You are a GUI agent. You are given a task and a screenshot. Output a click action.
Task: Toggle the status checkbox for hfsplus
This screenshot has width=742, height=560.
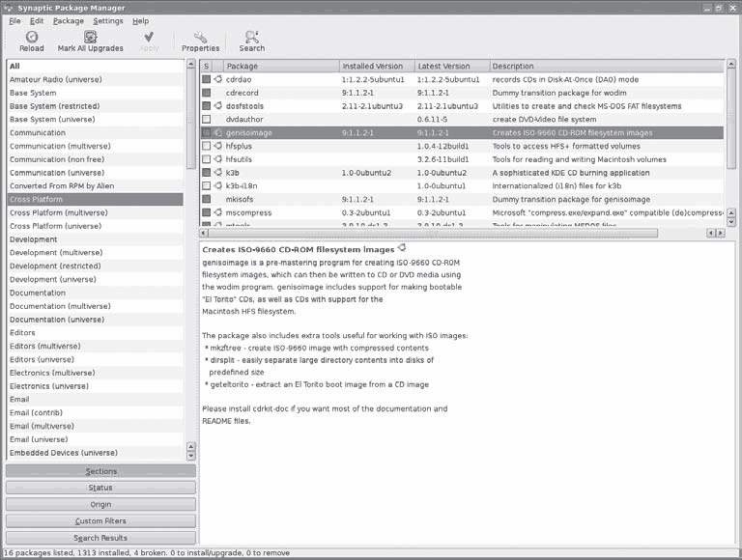206,146
